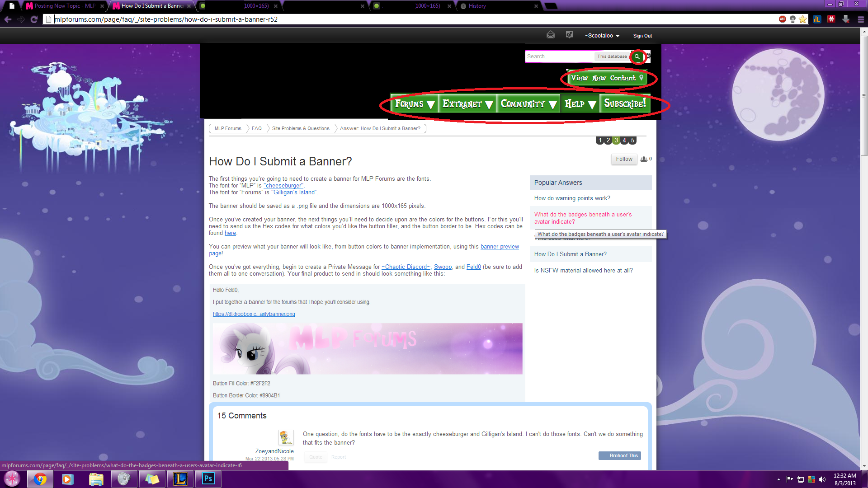Select the green theme swatch 3
Viewport: 868px width, 488px height.
(x=616, y=141)
